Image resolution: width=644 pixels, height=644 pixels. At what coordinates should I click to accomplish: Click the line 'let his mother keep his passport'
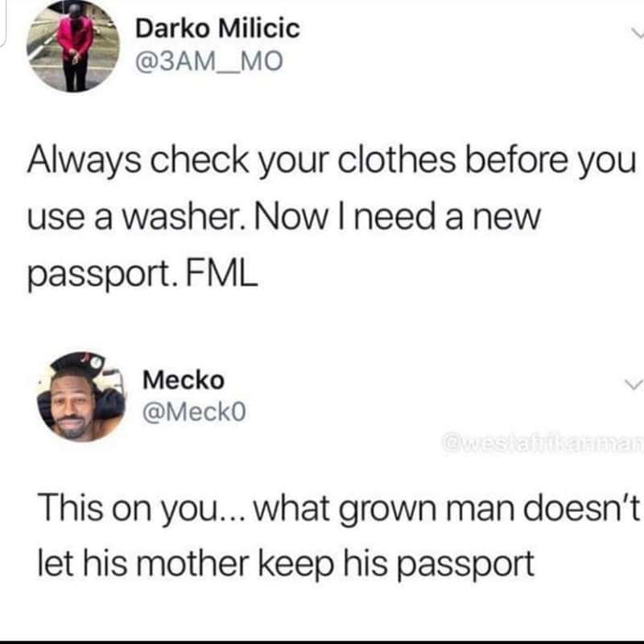(286, 565)
